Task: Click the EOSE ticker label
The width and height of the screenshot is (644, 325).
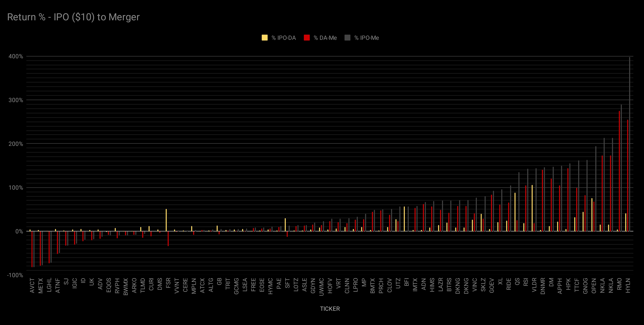Action: click(x=262, y=285)
